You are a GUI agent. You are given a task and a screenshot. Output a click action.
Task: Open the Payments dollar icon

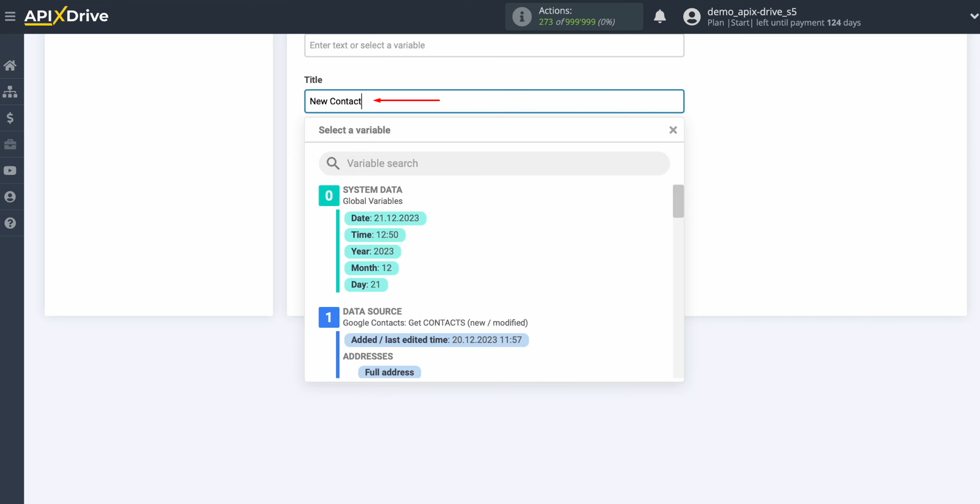pyautogui.click(x=11, y=118)
